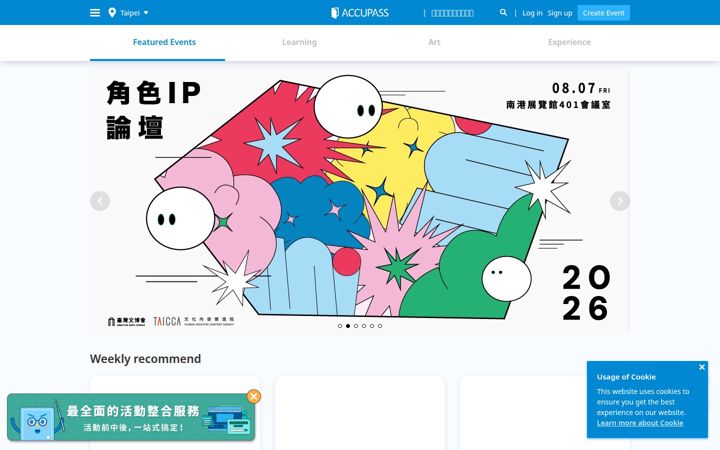The width and height of the screenshot is (720, 450).
Task: Select the fourth carousel dot
Action: 364,326
